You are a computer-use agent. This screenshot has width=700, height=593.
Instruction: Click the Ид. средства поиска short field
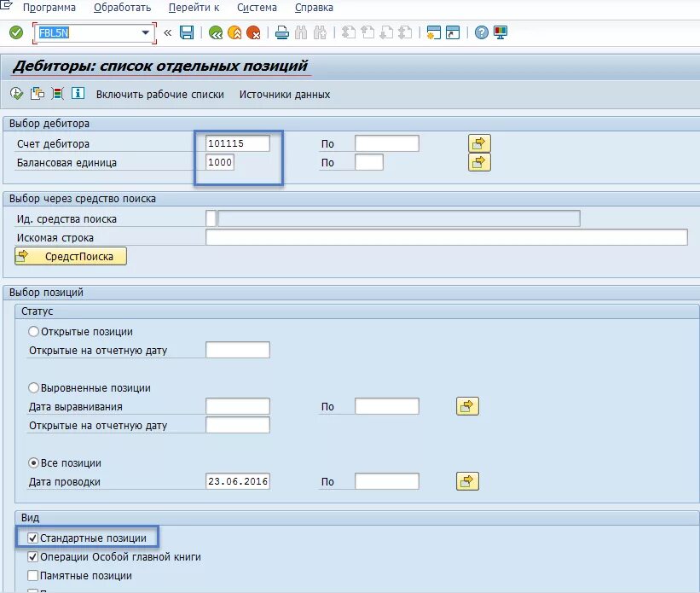click(x=211, y=218)
